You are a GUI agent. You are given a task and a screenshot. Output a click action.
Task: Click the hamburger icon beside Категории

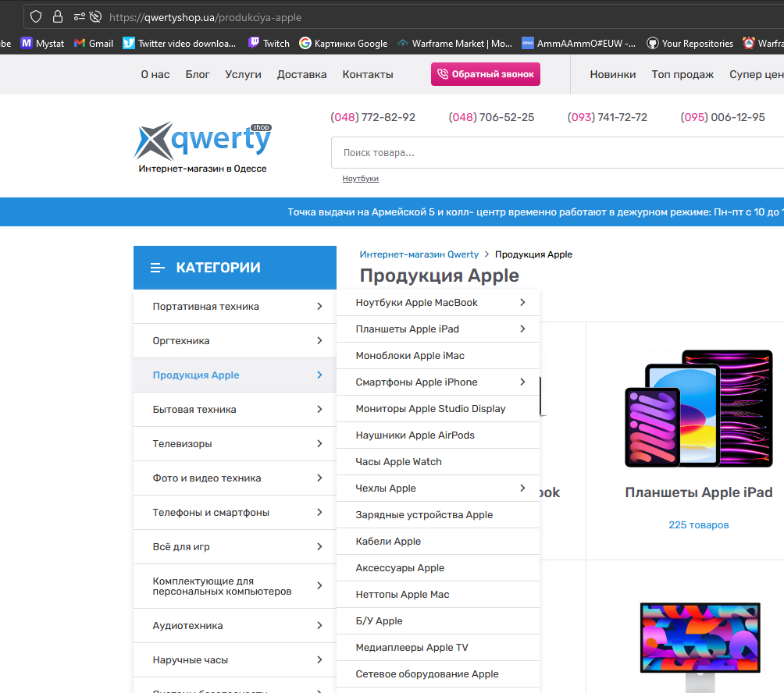tap(157, 268)
